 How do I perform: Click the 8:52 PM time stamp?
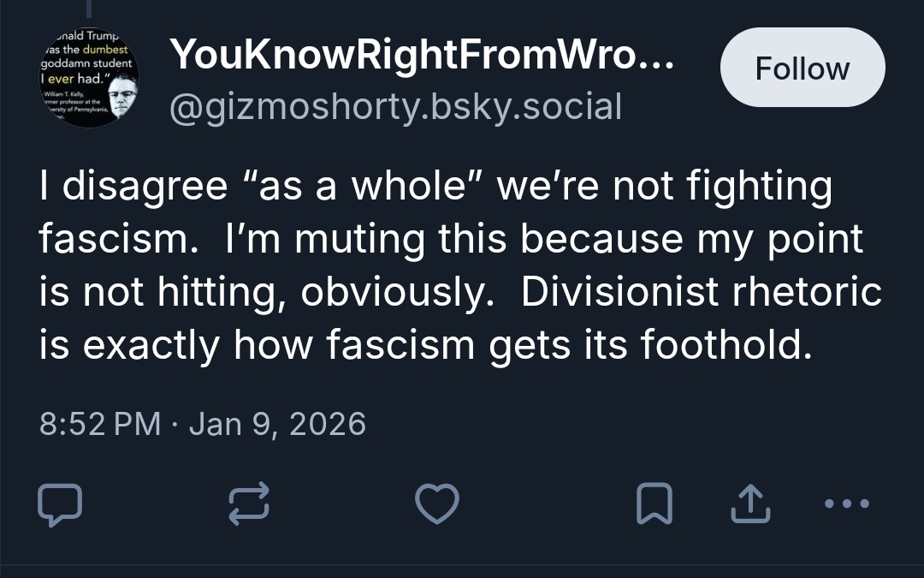click(100, 424)
